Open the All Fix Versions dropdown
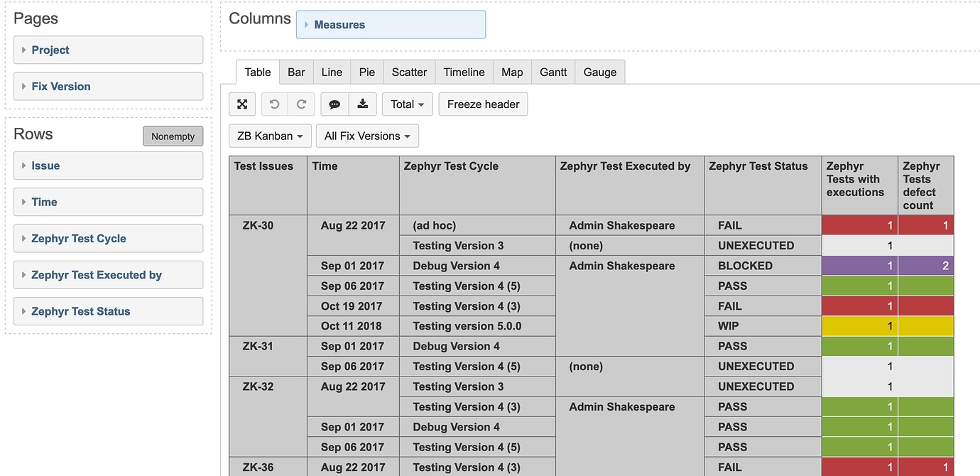The image size is (980, 476). 367,136
